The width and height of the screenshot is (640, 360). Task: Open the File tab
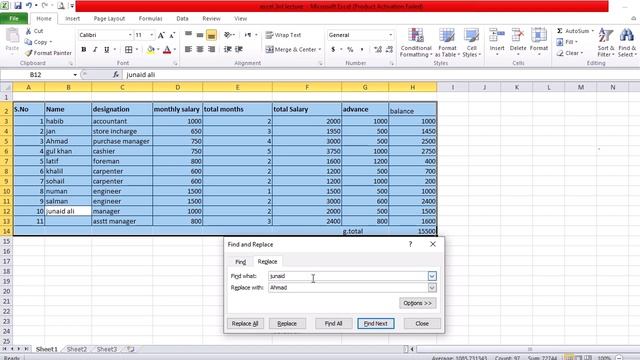[x=14, y=18]
